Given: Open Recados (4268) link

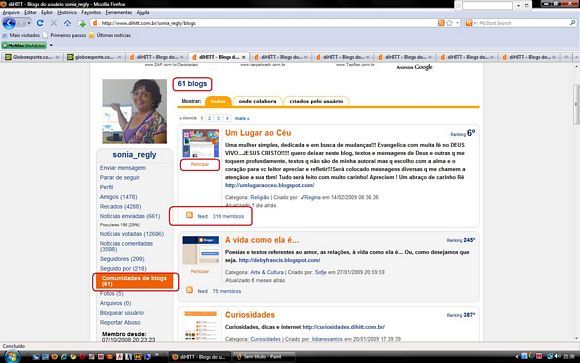Looking at the screenshot, I should (x=121, y=206).
